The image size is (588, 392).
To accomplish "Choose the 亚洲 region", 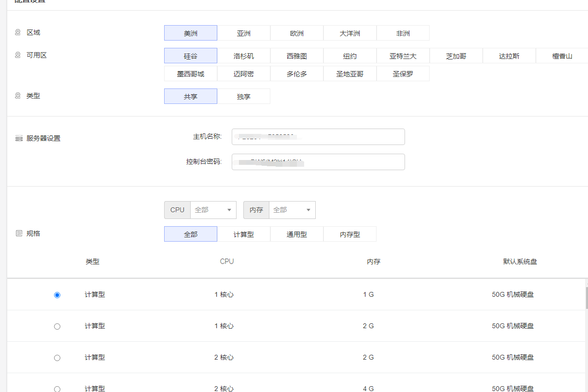I will 244,33.
